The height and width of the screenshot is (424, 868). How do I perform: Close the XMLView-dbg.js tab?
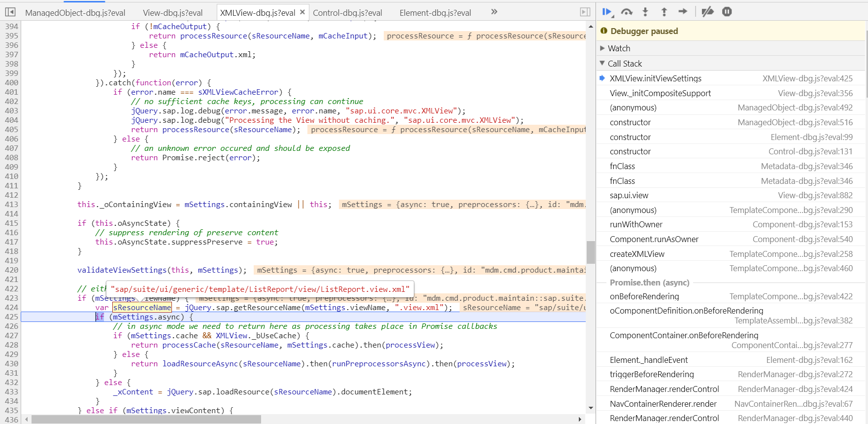tap(302, 12)
